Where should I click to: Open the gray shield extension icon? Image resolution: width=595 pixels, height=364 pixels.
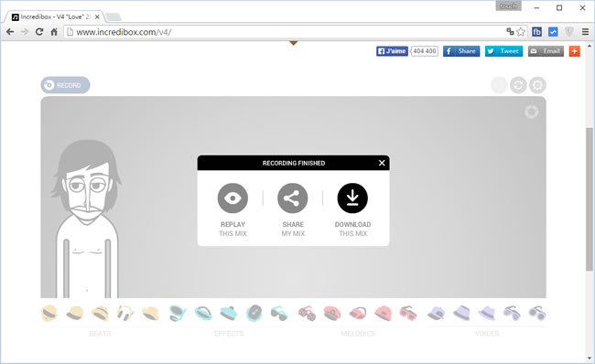coord(569,32)
